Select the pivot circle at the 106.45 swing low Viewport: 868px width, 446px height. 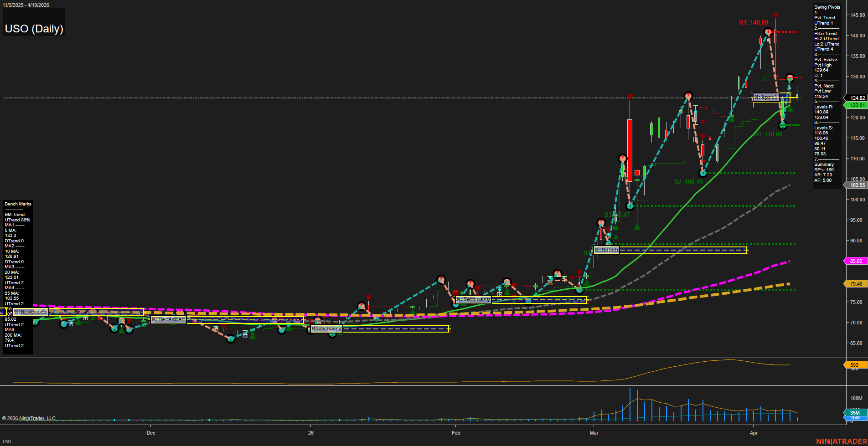point(703,173)
